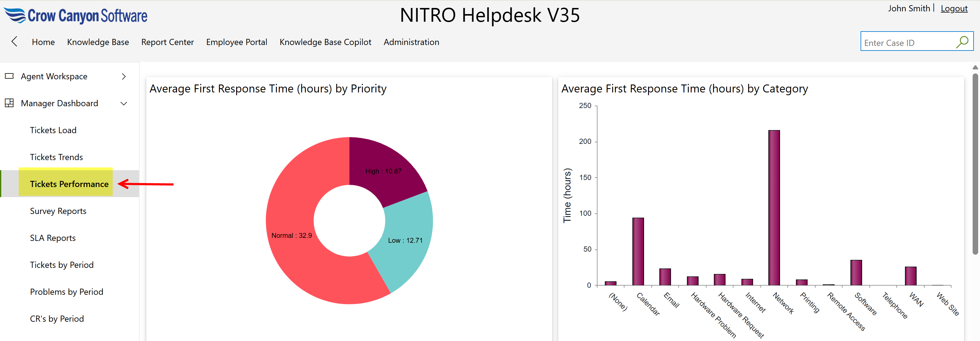Click the Network category bar

pyautogui.click(x=774, y=207)
